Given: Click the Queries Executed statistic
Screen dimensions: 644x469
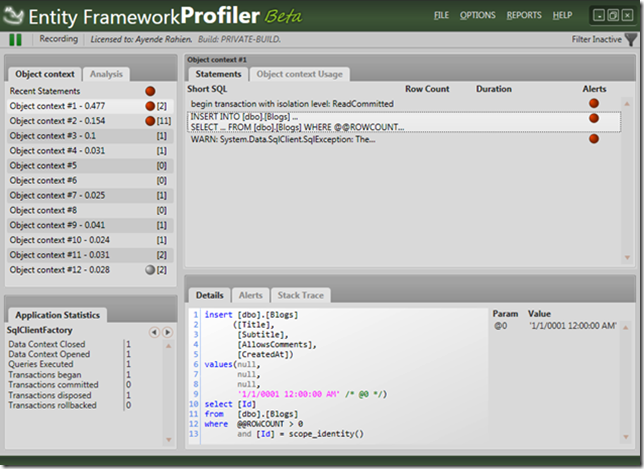Looking at the screenshot, I should click(41, 364).
